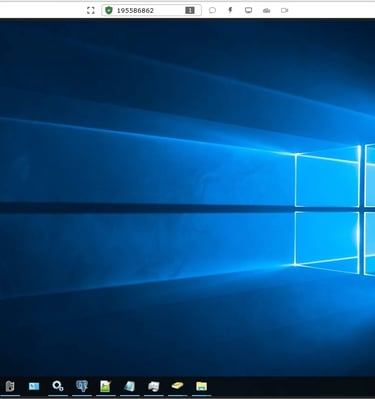Open the PostgreSQL elephant taskbar icon
The width and height of the screenshot is (375, 399).
point(82,386)
